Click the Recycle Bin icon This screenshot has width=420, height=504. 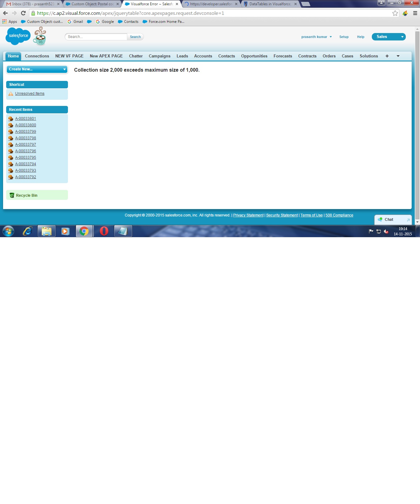(x=12, y=195)
